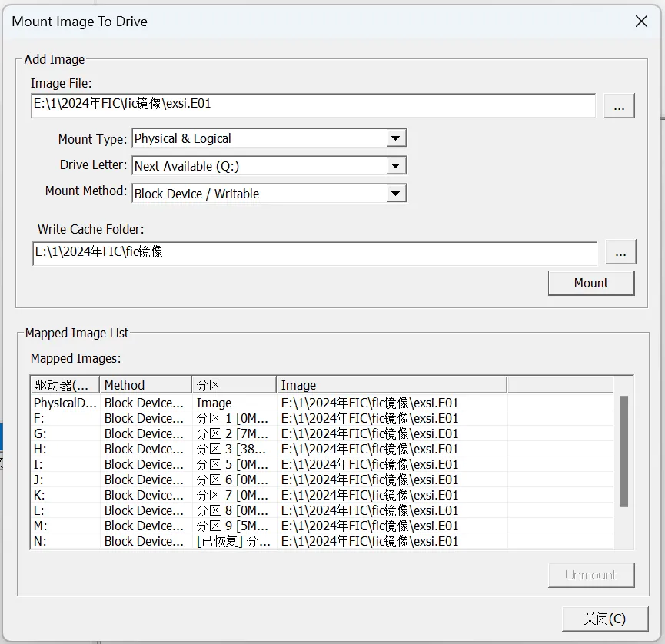This screenshot has height=644, width=665.
Task: Click the Image File path field
Action: [313, 105]
